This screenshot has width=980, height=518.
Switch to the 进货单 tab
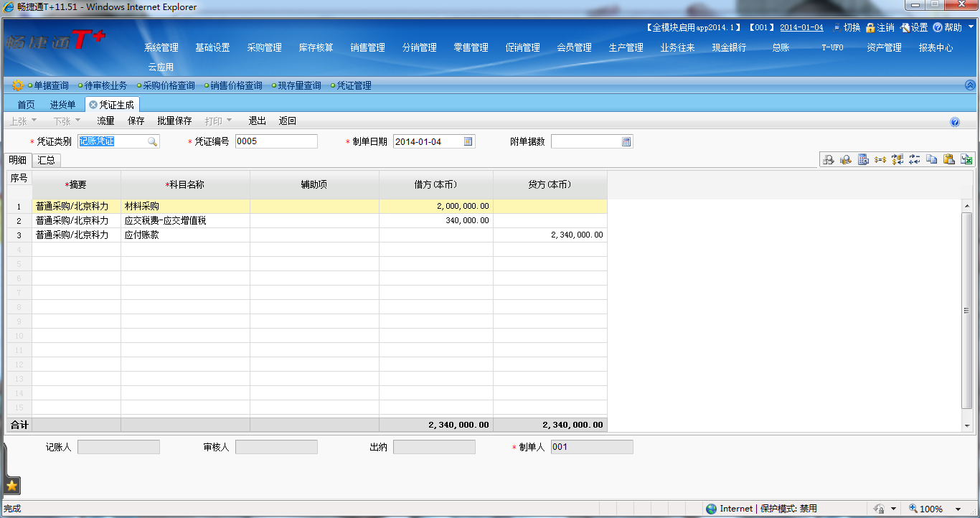click(x=62, y=105)
